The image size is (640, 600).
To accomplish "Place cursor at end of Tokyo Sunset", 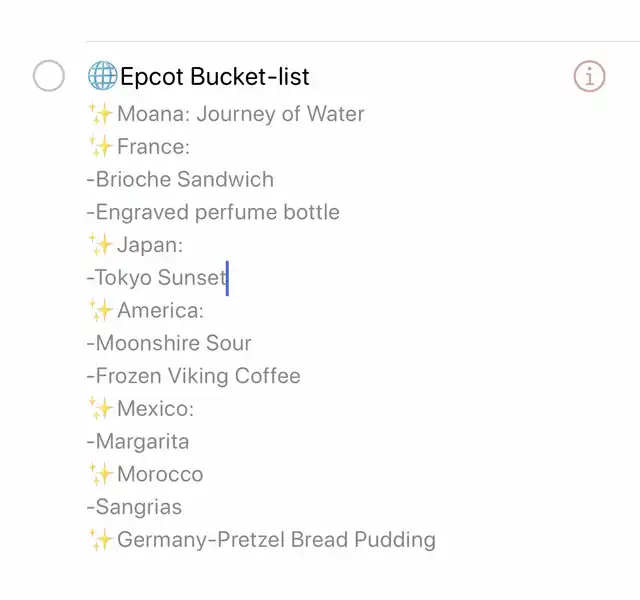I will pos(226,278).
